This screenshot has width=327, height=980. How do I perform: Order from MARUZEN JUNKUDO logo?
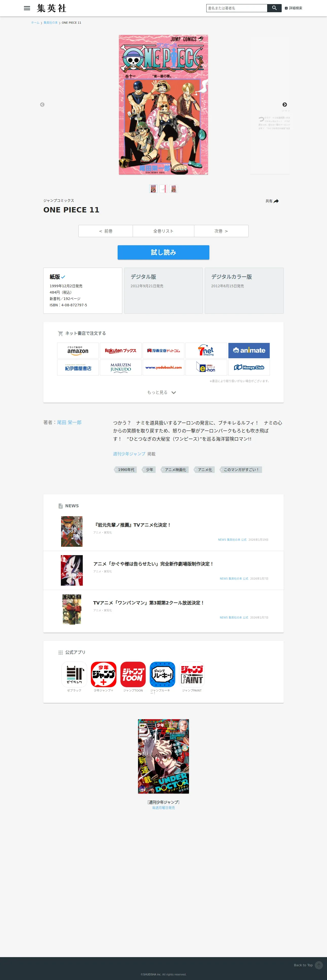click(121, 367)
